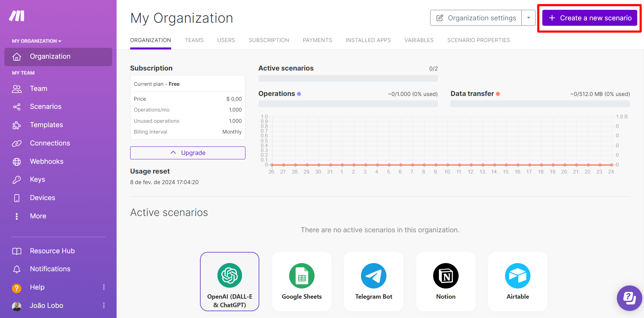Click the 'Unused operations' row label
Screen dimensions: 644x318
coord(156,121)
